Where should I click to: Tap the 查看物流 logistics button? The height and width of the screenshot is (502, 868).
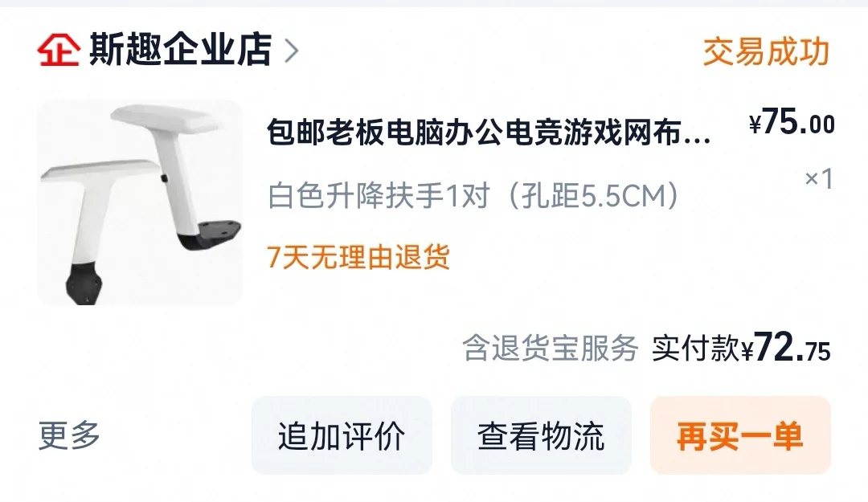541,435
